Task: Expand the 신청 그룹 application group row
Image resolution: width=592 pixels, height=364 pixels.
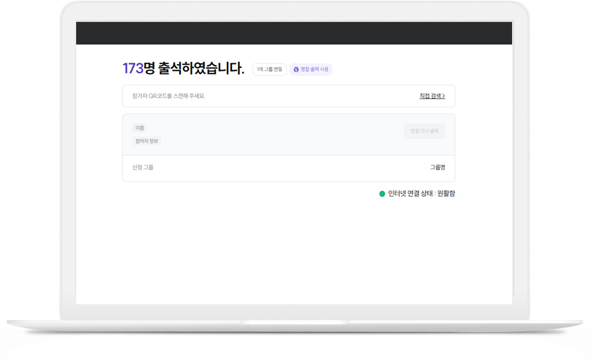Action: [x=288, y=167]
